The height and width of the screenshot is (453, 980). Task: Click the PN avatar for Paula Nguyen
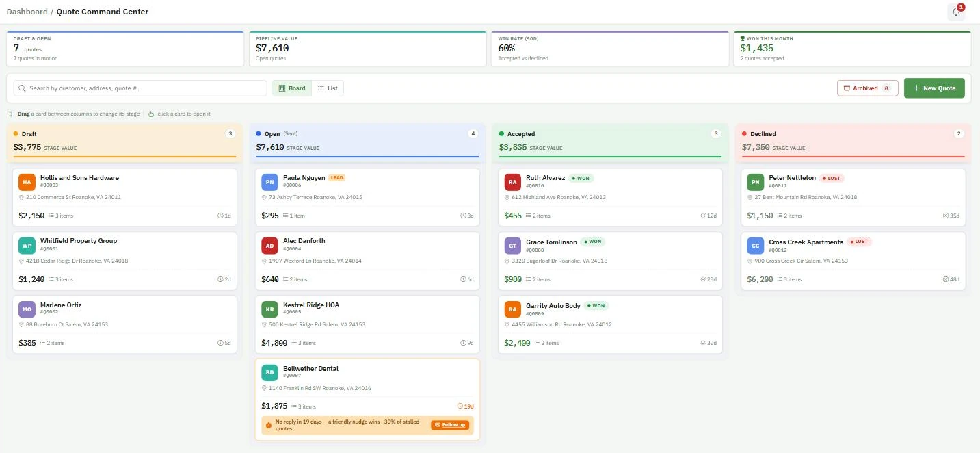tap(270, 182)
